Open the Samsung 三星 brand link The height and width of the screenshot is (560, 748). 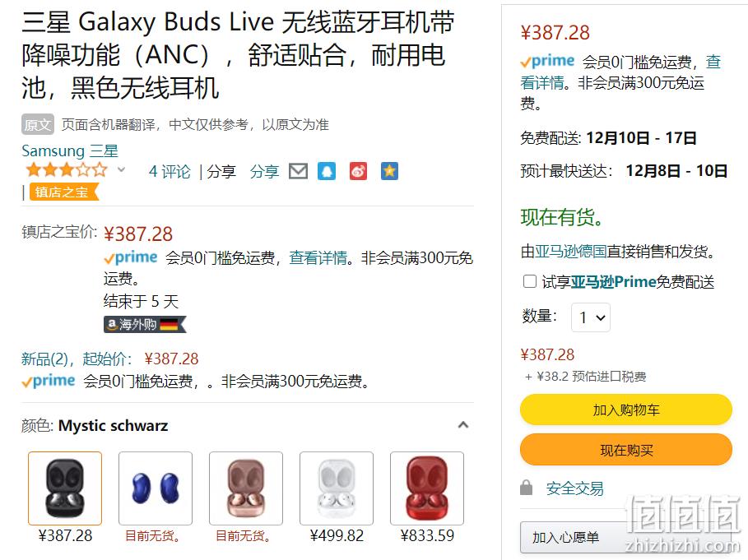pyautogui.click(x=70, y=150)
